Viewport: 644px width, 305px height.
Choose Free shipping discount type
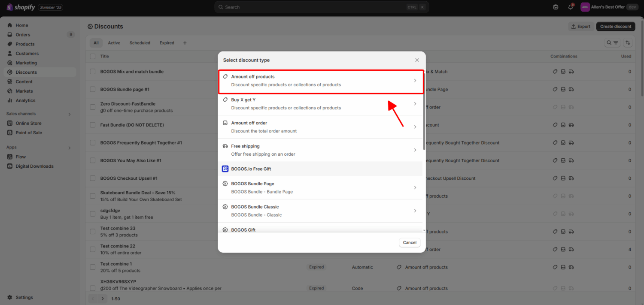click(x=321, y=150)
